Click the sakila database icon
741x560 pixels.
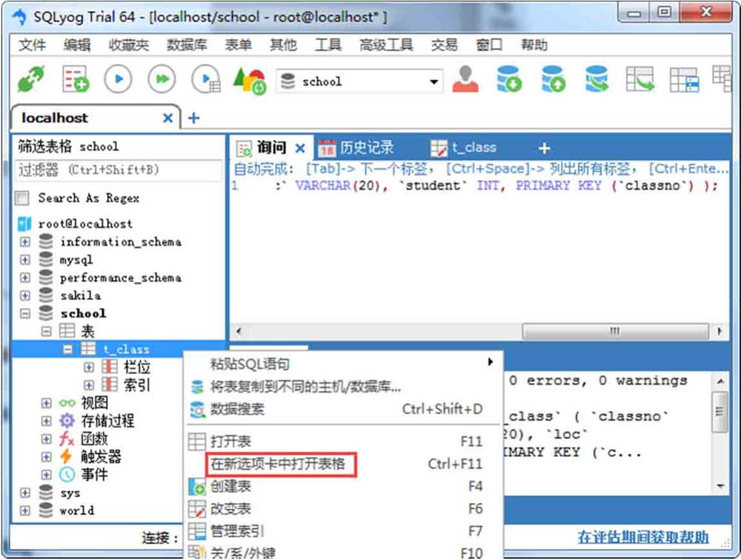[46, 296]
